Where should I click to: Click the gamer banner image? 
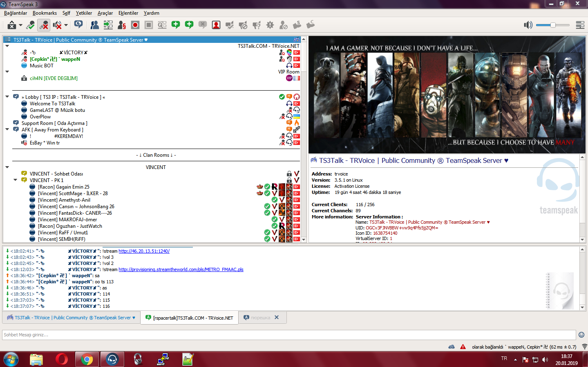click(447, 95)
